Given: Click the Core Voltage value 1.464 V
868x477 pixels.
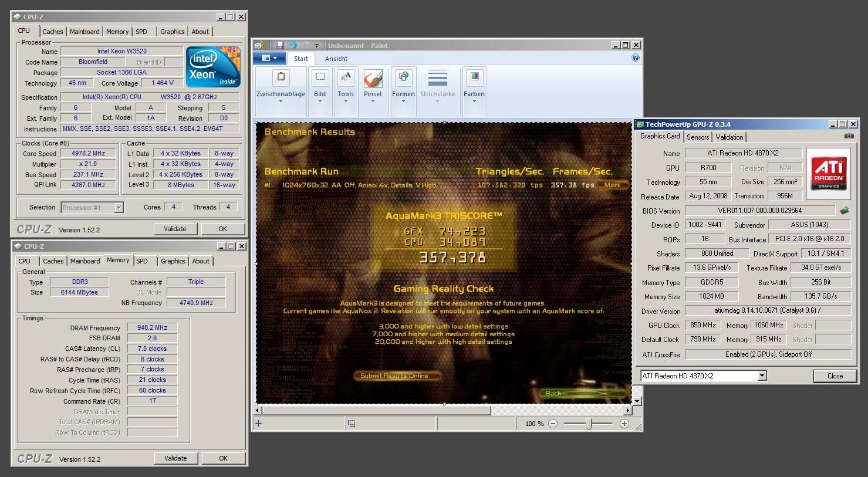Looking at the screenshot, I should click(162, 83).
